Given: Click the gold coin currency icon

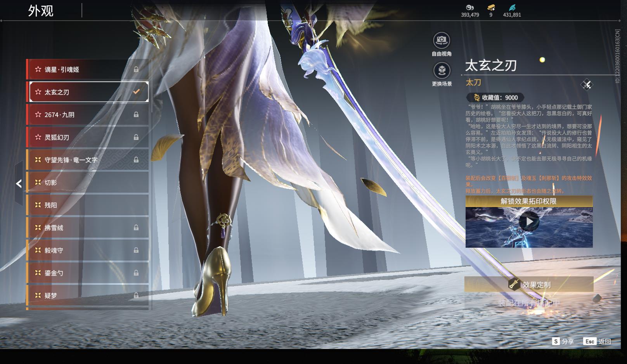Looking at the screenshot, I should (470, 7).
